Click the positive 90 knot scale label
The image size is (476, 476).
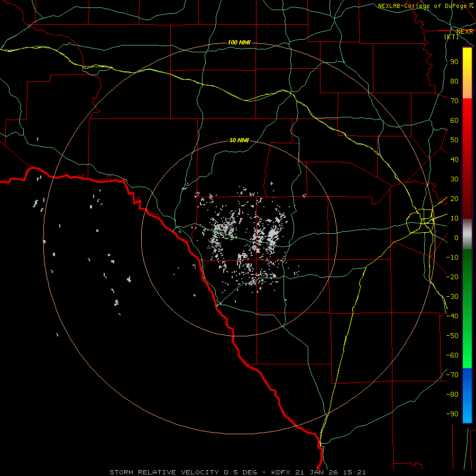(x=454, y=62)
